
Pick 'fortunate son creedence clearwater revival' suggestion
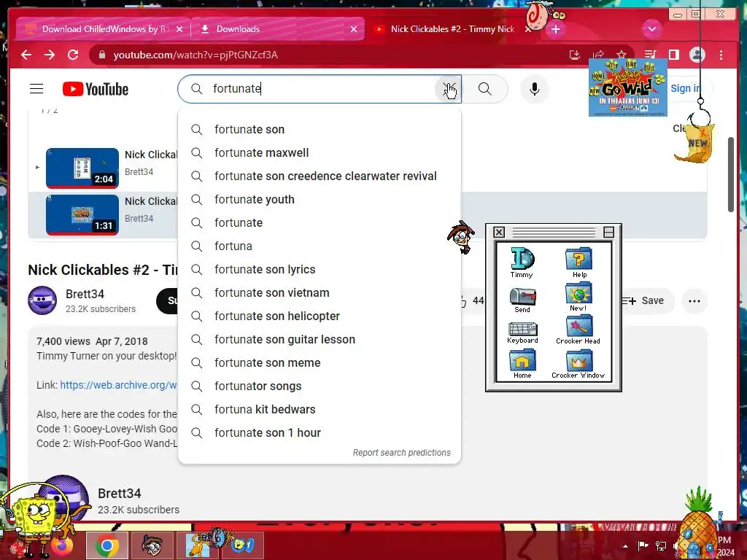pyautogui.click(x=320, y=176)
